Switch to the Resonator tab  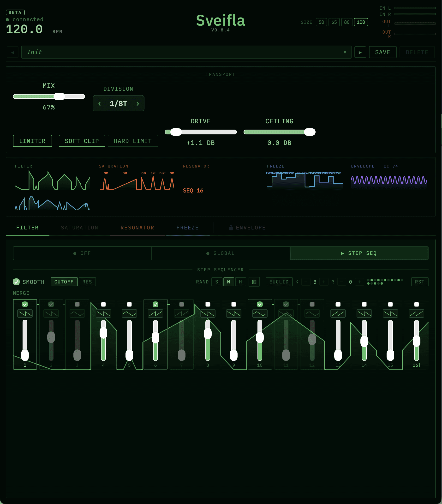pyautogui.click(x=137, y=228)
